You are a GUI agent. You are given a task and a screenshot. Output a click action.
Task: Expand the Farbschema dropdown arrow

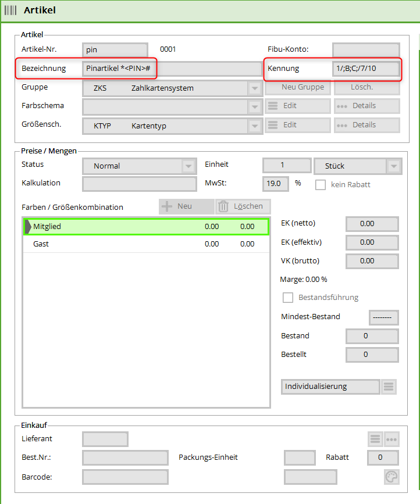255,107
